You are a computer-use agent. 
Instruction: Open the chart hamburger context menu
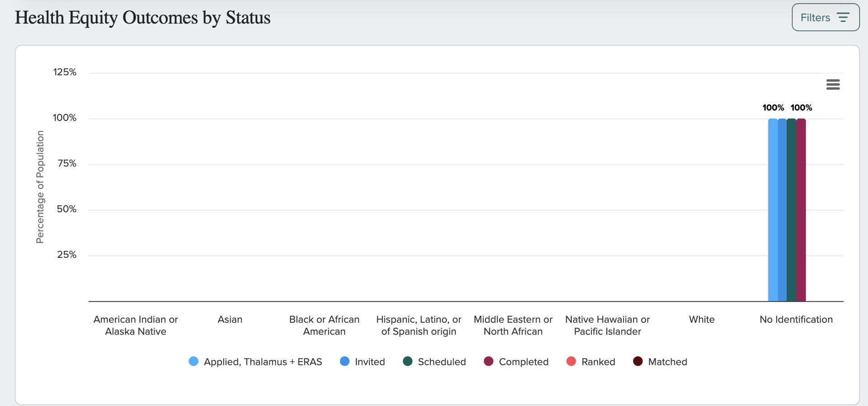coord(833,84)
